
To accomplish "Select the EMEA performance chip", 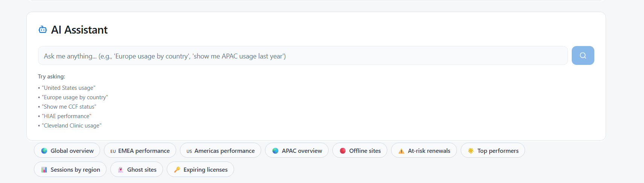I will point(140,150).
